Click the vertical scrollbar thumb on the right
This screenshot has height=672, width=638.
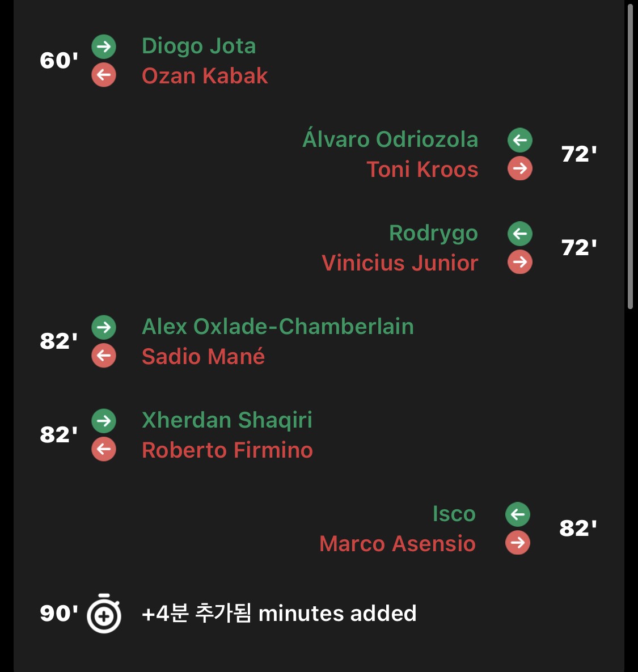[x=630, y=156]
